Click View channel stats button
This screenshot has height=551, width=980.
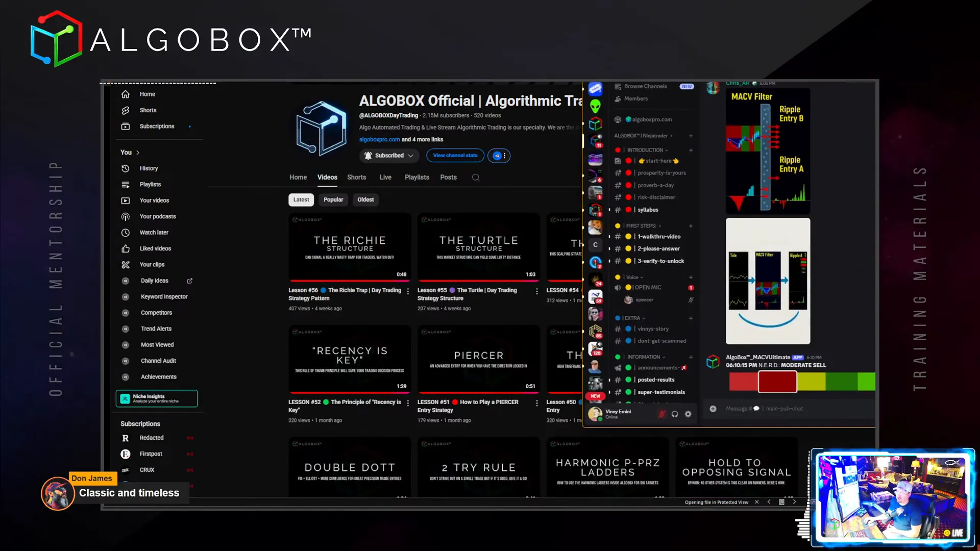[x=455, y=156]
